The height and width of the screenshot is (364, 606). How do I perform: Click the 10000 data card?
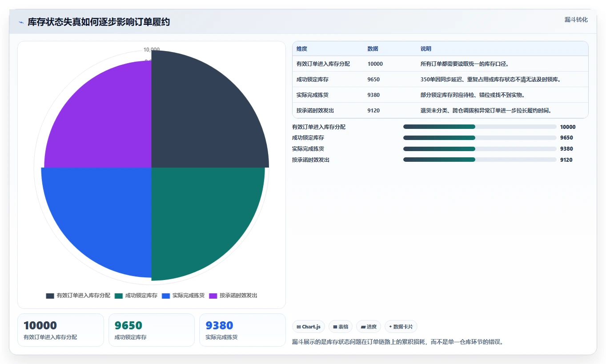pos(60,330)
